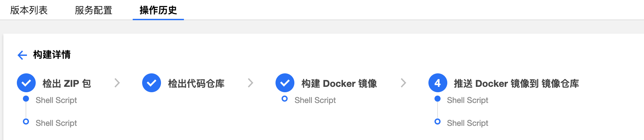644x140 pixels.
Task: Click the 推送 Docker 镜像到 镜像仓库 step title
Action: (516, 83)
